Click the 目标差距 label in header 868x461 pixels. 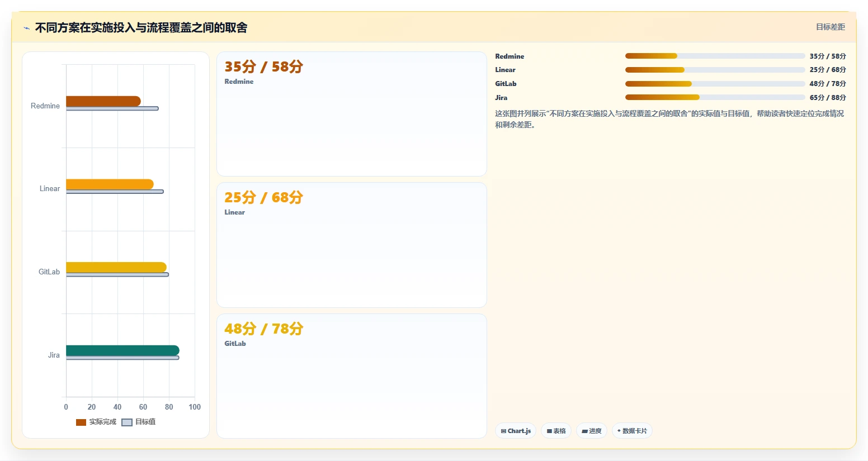tap(830, 27)
